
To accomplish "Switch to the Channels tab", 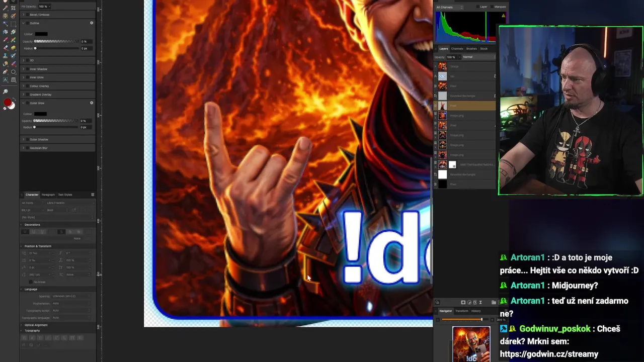I will [457, 49].
